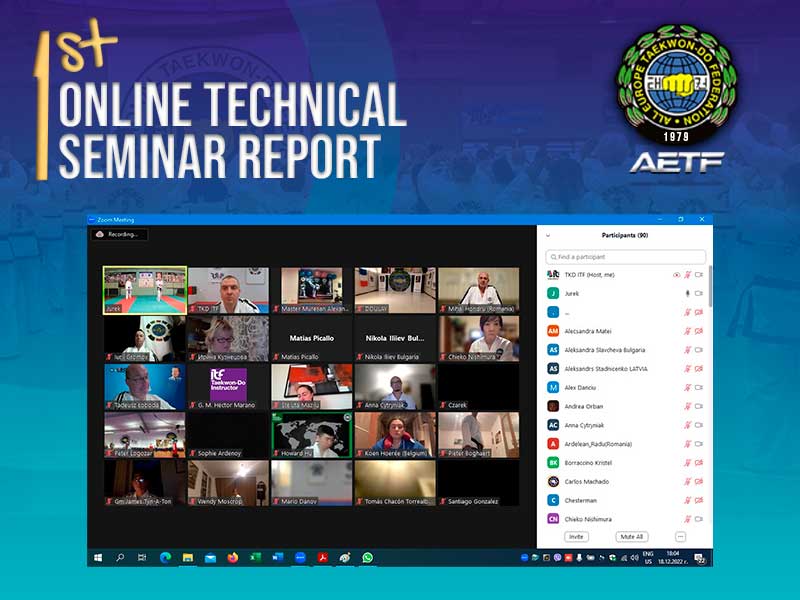Launch Microsoft Edge from taskbar
The width and height of the screenshot is (800, 600).
[x=165, y=558]
